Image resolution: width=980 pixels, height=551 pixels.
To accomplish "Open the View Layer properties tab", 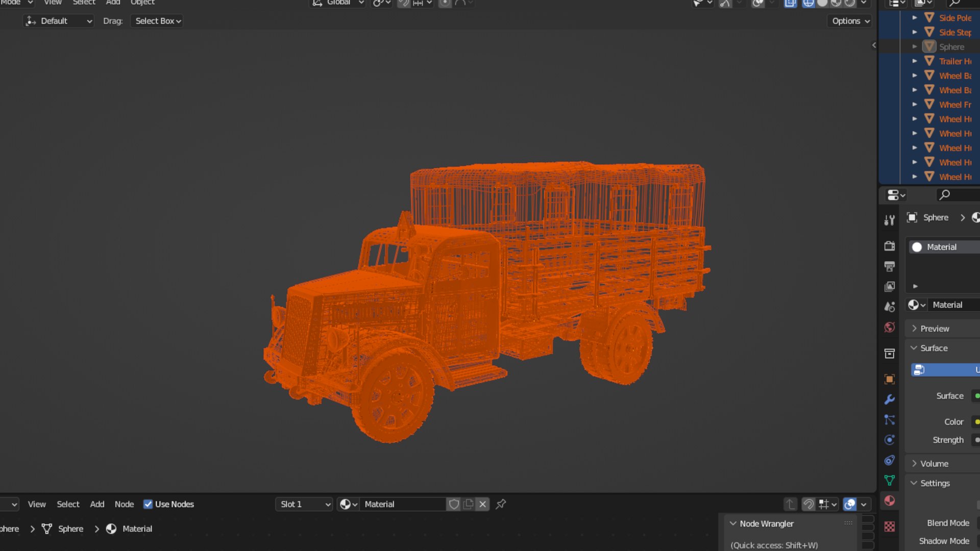I will click(889, 287).
